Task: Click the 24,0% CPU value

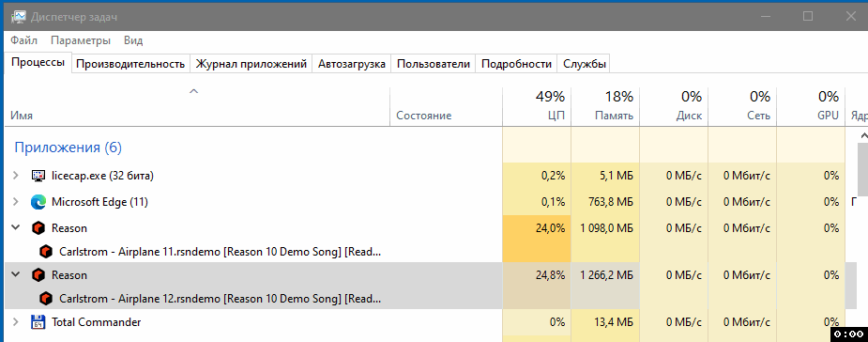Action: click(x=550, y=227)
